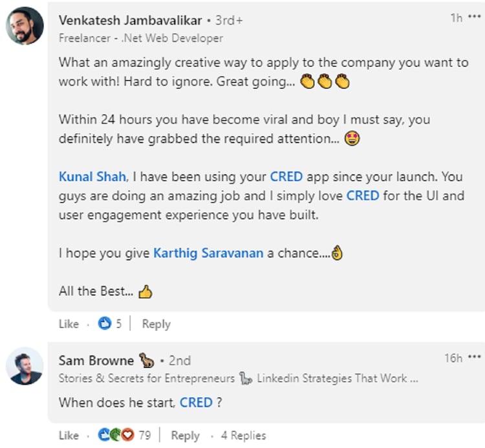
Task: View the 79 reactions count on Sam's comment
Action: (144, 435)
